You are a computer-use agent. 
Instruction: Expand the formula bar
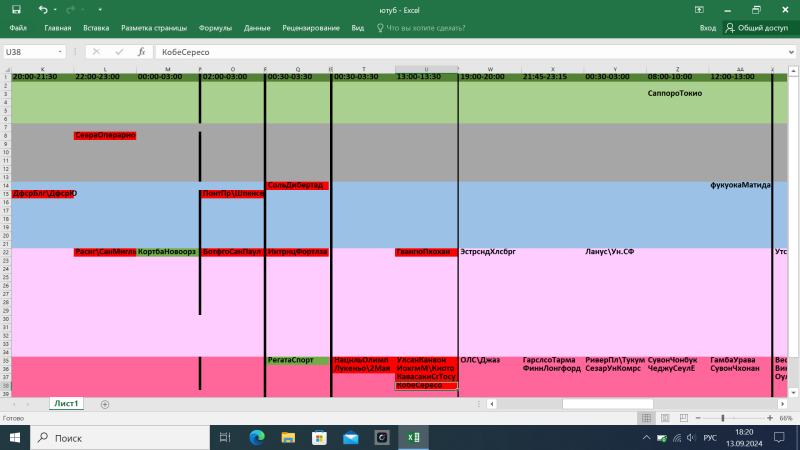pyautogui.click(x=790, y=50)
